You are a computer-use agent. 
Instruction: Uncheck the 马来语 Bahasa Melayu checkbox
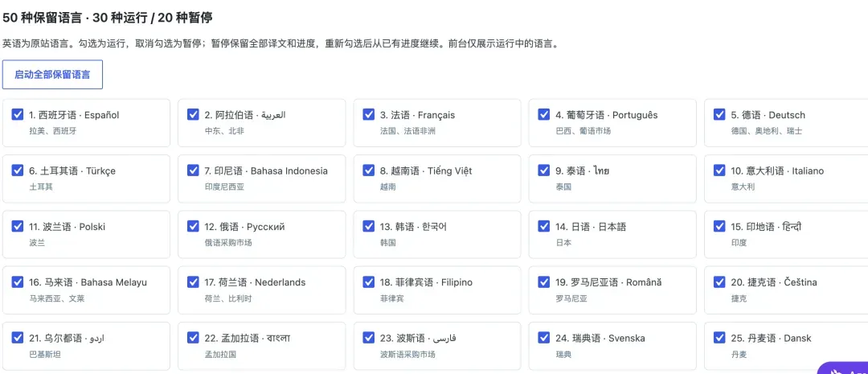click(x=17, y=282)
